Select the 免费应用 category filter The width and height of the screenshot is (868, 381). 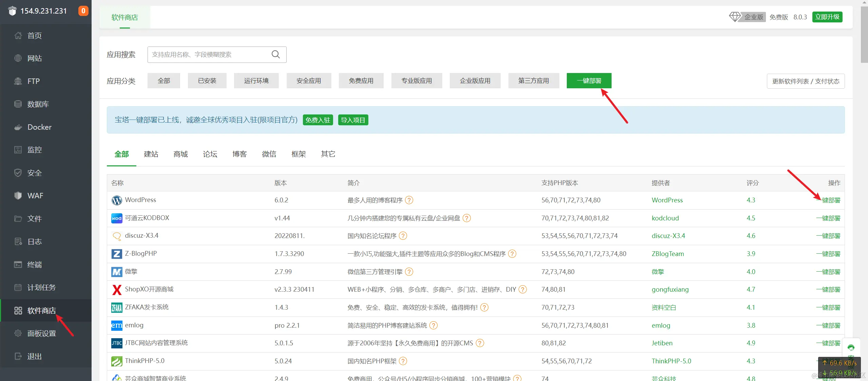pos(361,80)
